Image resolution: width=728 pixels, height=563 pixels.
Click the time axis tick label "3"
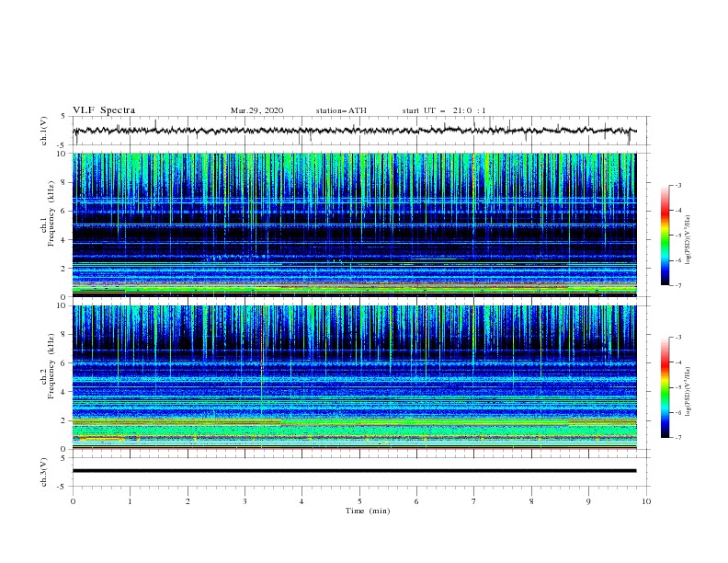coord(245,501)
